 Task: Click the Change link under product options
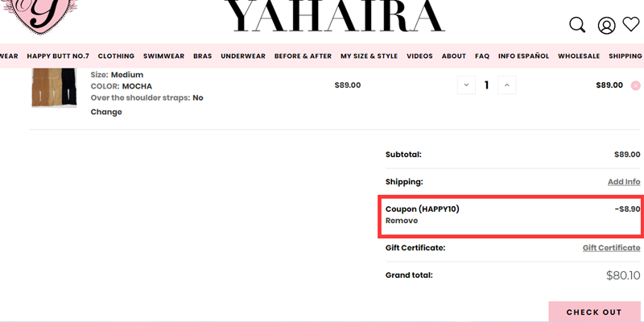click(106, 112)
